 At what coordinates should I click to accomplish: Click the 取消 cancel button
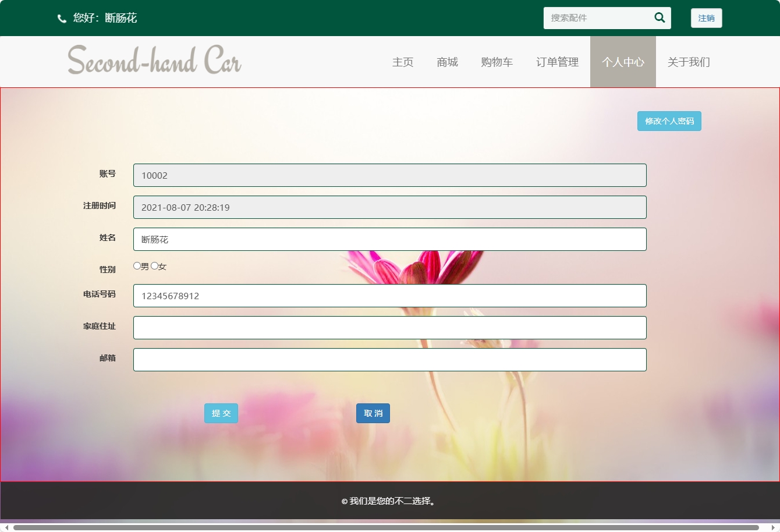(x=373, y=413)
